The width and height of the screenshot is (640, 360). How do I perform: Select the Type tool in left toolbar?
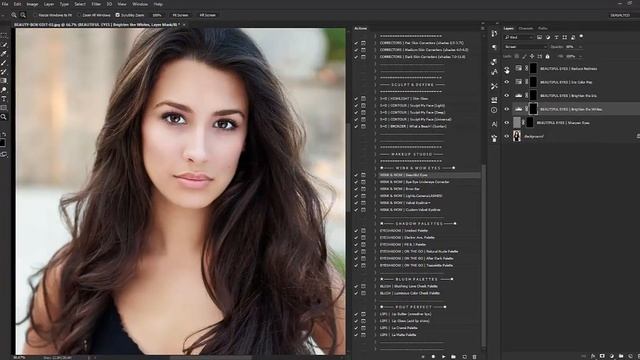coord(4,99)
